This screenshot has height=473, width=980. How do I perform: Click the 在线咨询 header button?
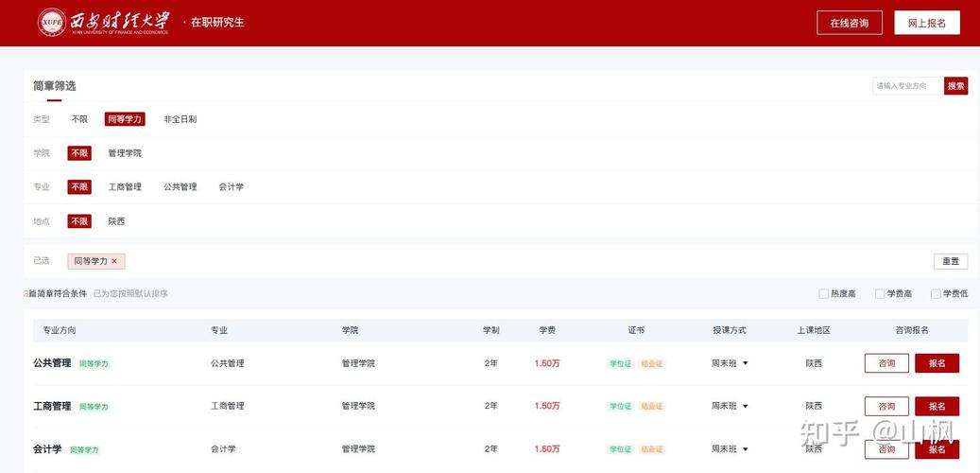[x=849, y=23]
